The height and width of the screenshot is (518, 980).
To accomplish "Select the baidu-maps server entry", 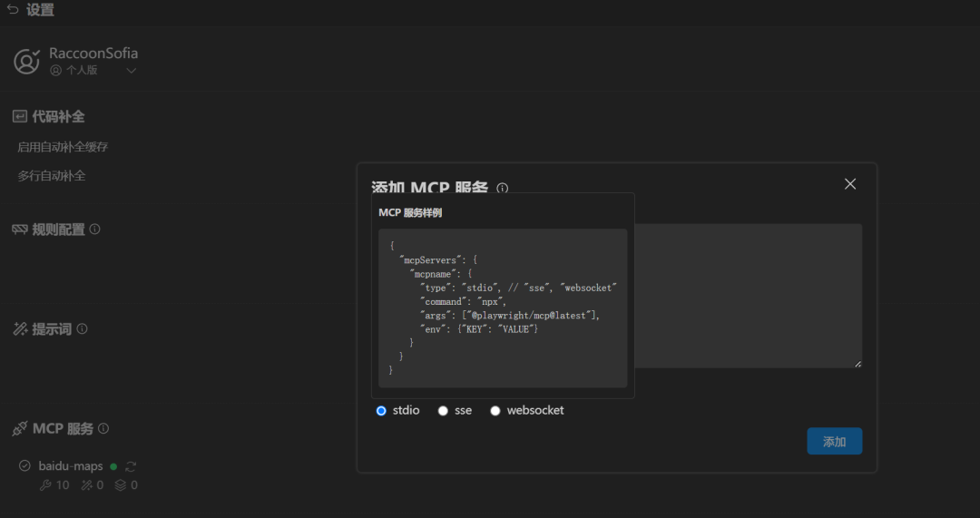I will click(x=71, y=466).
